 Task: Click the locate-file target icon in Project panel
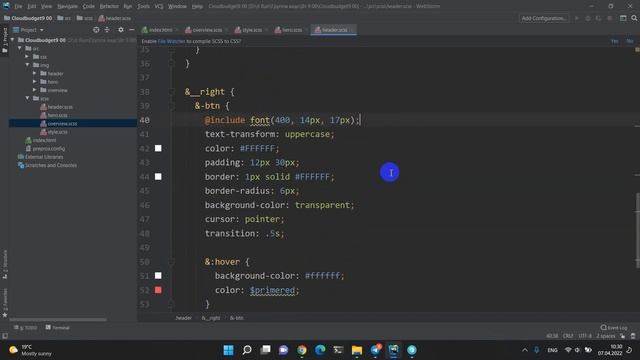tap(96, 30)
